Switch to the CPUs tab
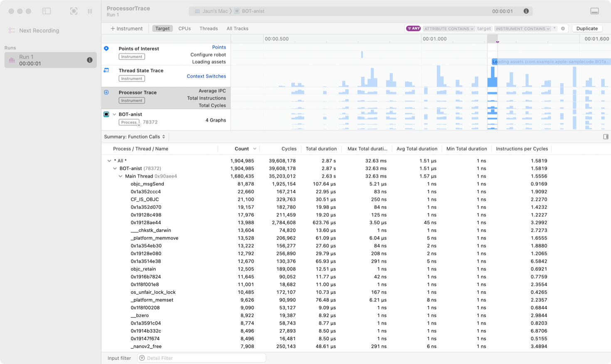611x364 pixels. [x=184, y=28]
